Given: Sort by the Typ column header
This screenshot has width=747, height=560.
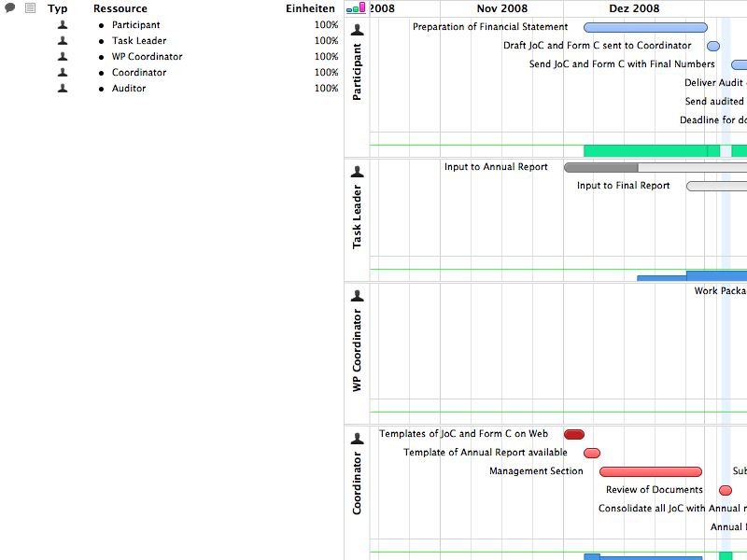Looking at the screenshot, I should point(58,8).
